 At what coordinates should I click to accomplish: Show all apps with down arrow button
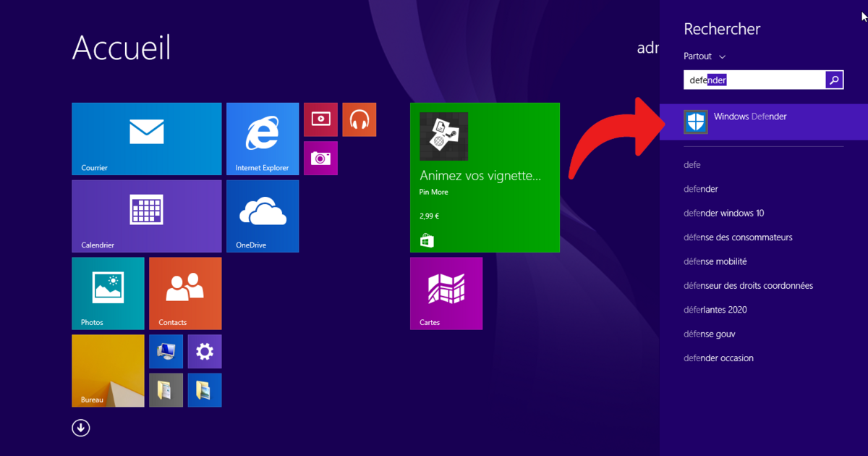coord(80,428)
